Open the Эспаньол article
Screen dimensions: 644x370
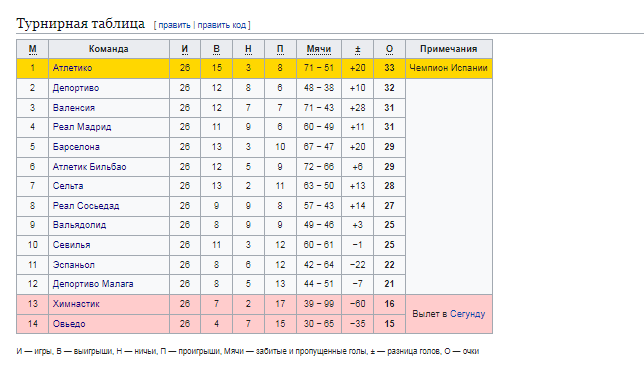[74, 265]
